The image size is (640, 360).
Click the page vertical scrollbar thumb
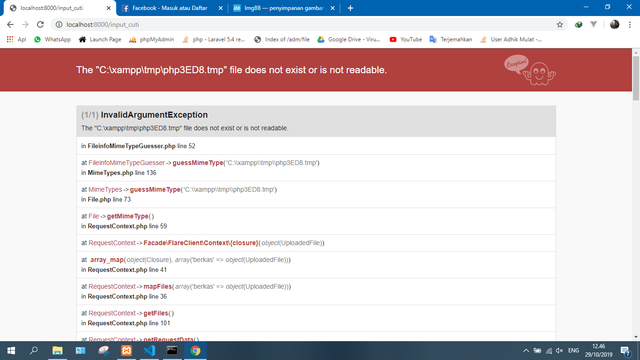636,78
